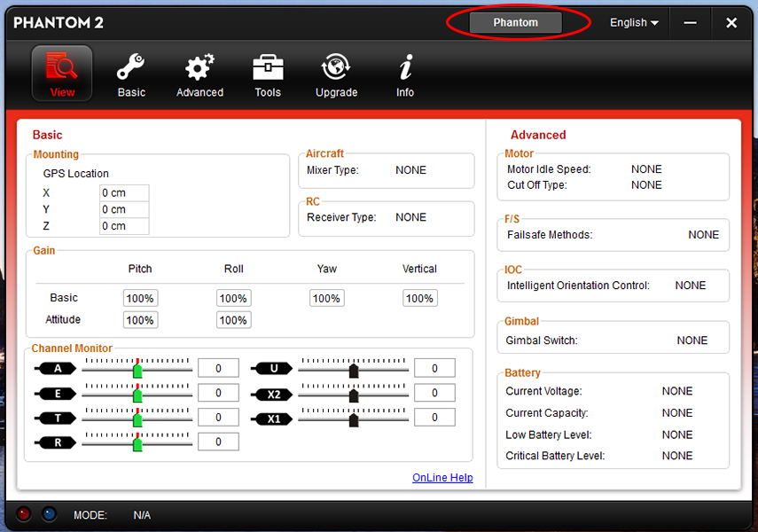
Task: Open the Basic wrench icon tab
Action: (x=131, y=75)
